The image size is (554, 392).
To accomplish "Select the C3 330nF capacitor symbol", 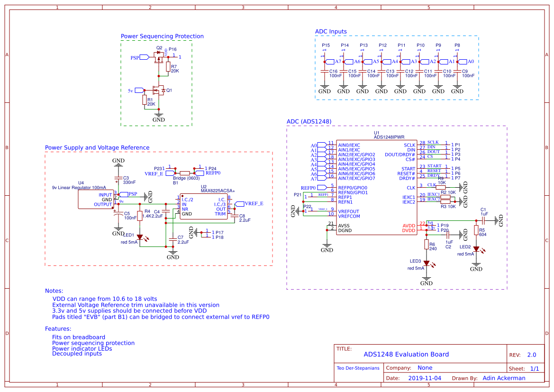I will tap(118, 178).
